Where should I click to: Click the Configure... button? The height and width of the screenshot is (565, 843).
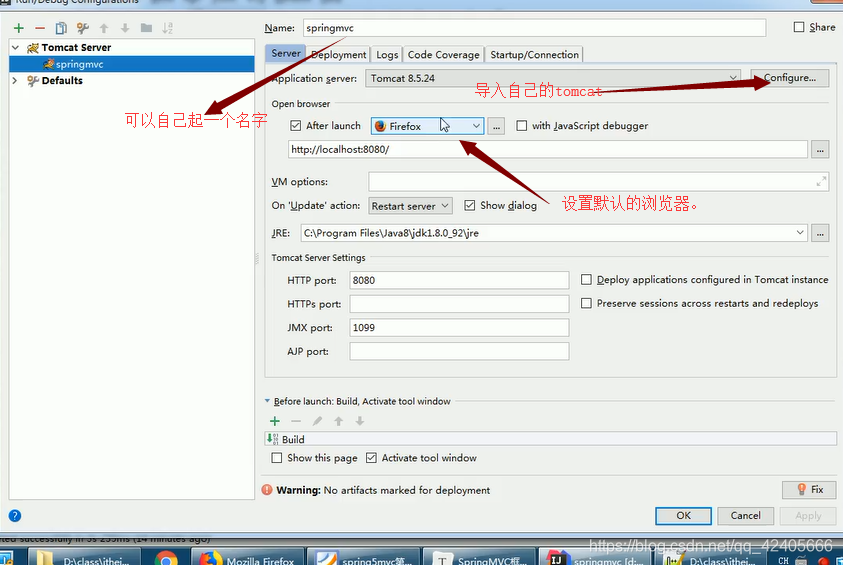[789, 78]
